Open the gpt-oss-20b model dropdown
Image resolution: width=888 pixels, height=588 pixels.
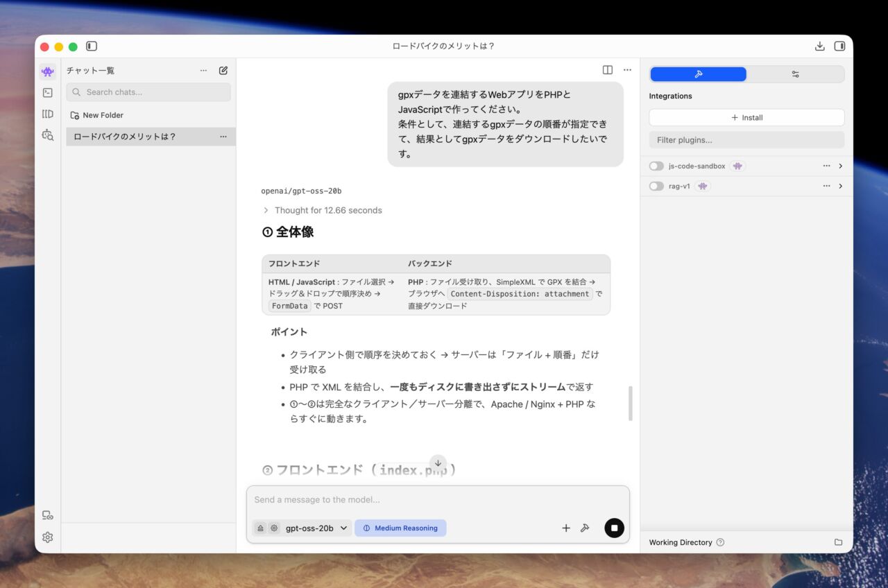(x=316, y=528)
